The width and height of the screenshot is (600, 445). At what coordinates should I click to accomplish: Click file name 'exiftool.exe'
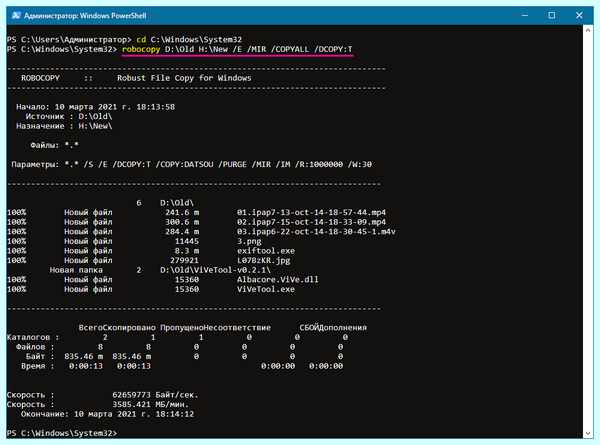click(x=266, y=251)
